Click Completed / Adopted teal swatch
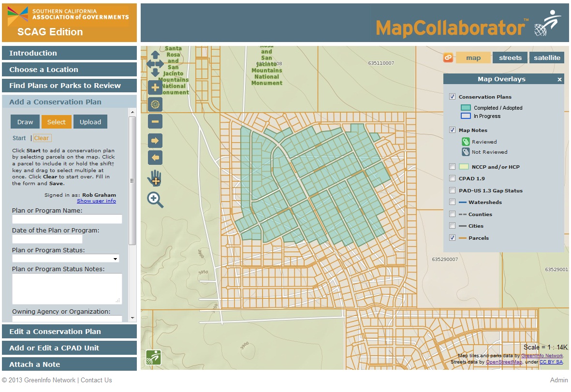This screenshot has width=571, height=392. pyautogui.click(x=466, y=108)
